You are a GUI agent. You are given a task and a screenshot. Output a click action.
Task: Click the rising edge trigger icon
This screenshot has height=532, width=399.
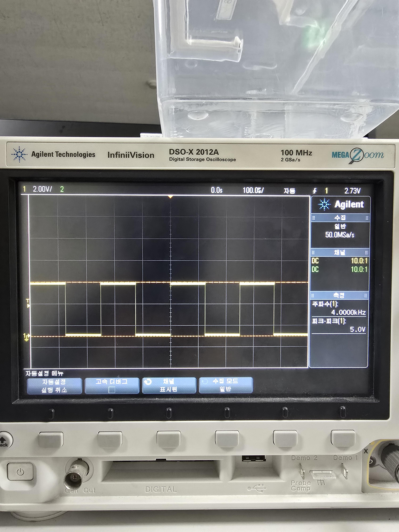coord(315,191)
